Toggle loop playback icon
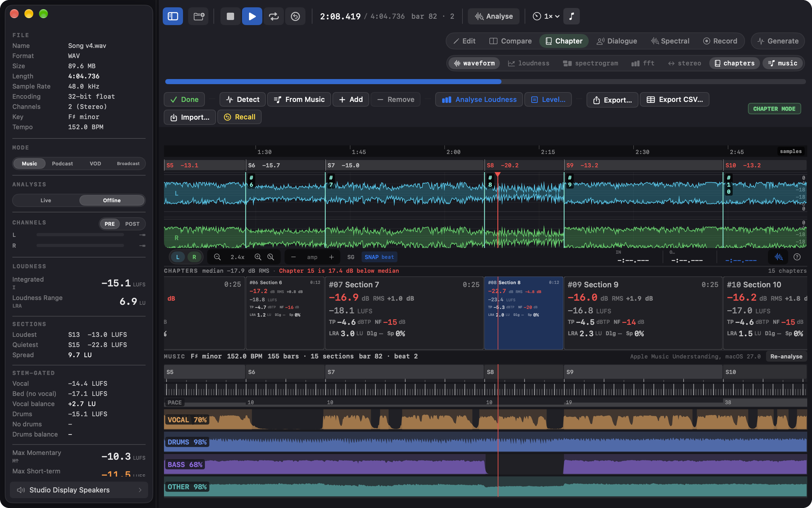The width and height of the screenshot is (812, 508). point(274,16)
